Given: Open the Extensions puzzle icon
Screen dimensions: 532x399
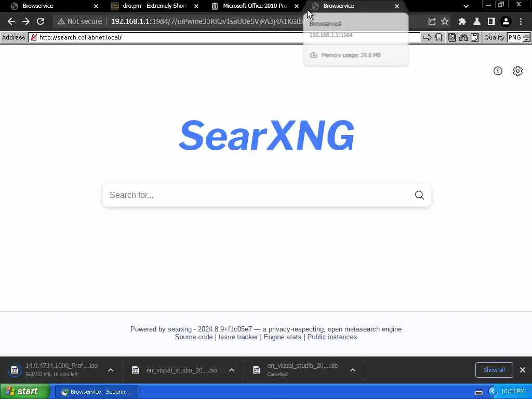Looking at the screenshot, I should point(462,21).
